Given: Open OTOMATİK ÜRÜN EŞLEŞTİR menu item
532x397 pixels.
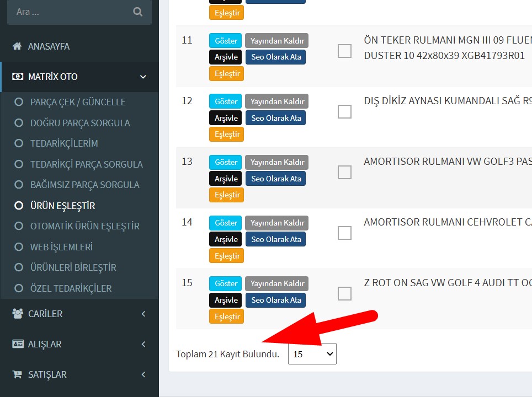Looking at the screenshot, I should (84, 226).
